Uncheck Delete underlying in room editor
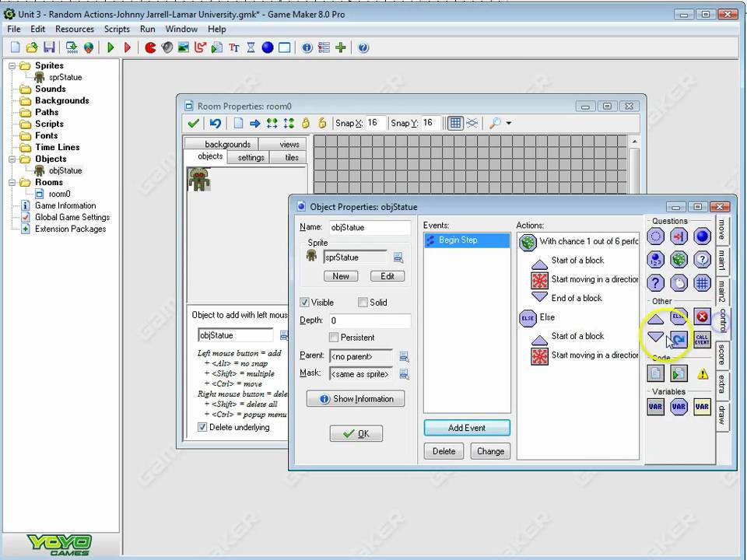The image size is (747, 560). 202,427
